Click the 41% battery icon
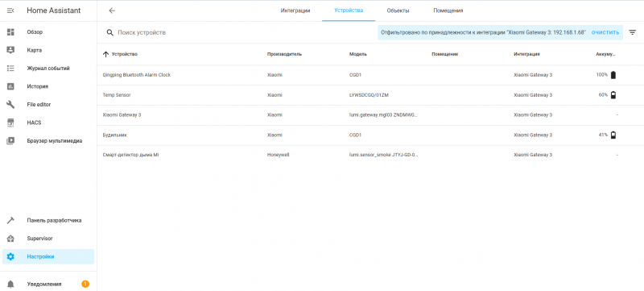 pyautogui.click(x=613, y=135)
